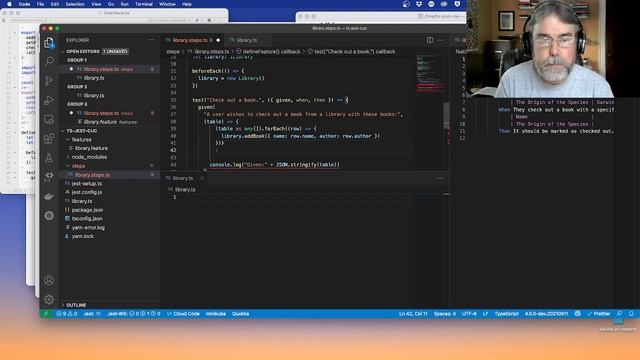Open library.steps.ts in the steps folder

pos(92,175)
